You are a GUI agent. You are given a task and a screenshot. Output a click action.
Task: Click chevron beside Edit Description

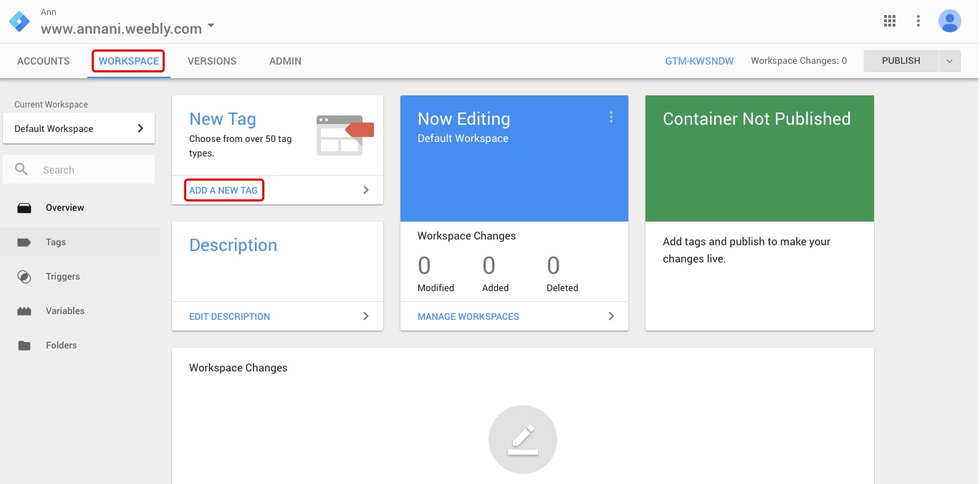(x=366, y=316)
